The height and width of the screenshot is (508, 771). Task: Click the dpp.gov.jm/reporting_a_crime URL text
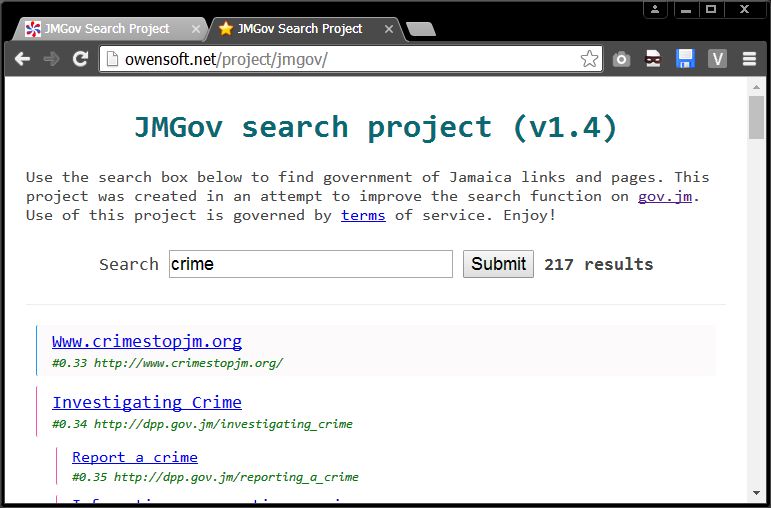(236, 477)
